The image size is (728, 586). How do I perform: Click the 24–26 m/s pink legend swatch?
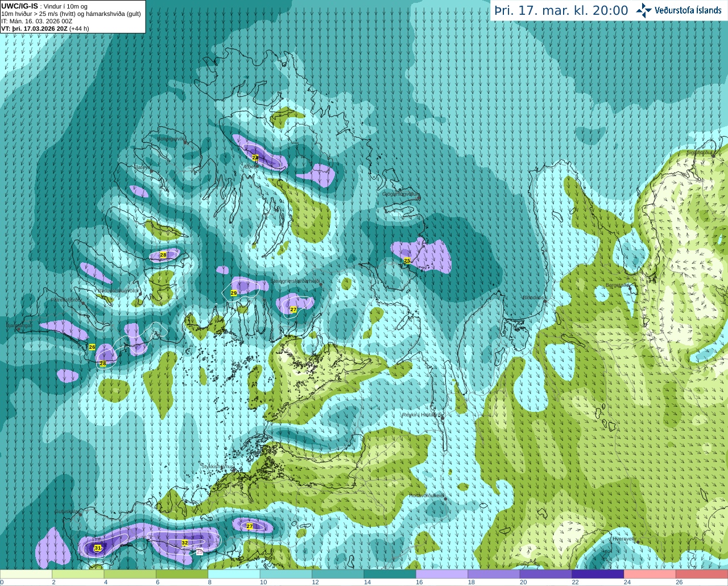(x=650, y=574)
